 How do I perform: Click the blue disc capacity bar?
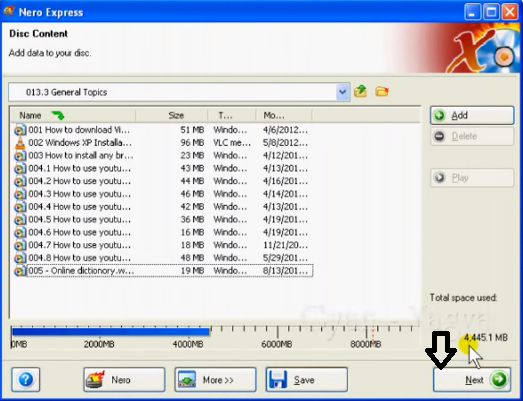111,332
